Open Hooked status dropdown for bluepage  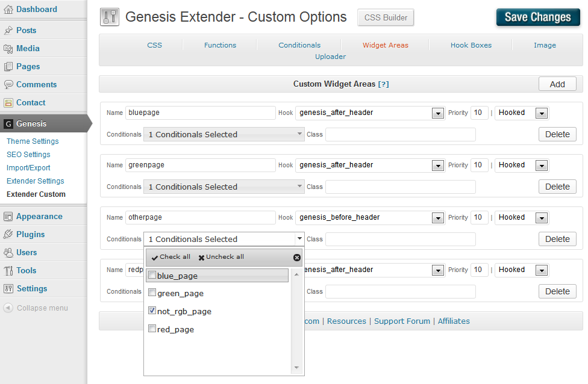542,113
